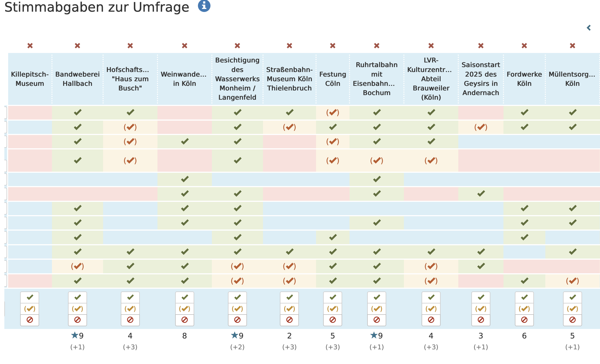Choose maybe for Bandweberei Hallbach vote
The height and width of the screenshot is (364, 600).
point(78,309)
